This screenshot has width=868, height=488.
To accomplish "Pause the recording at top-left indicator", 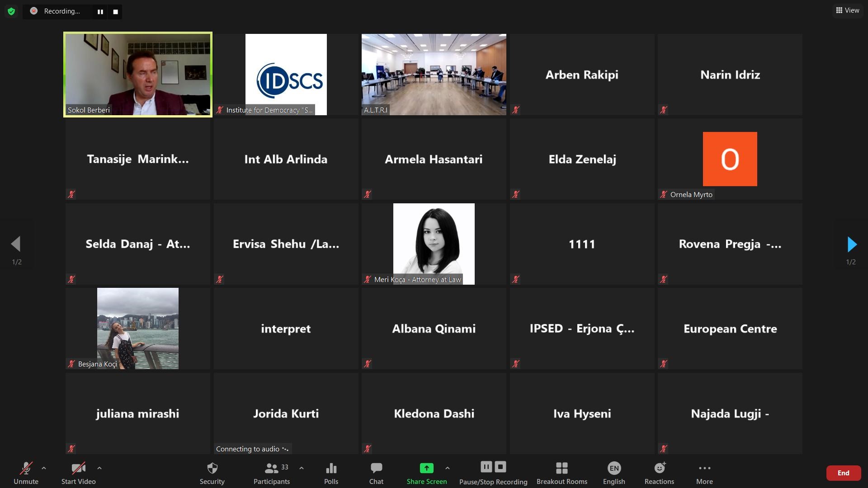I will [x=100, y=12].
